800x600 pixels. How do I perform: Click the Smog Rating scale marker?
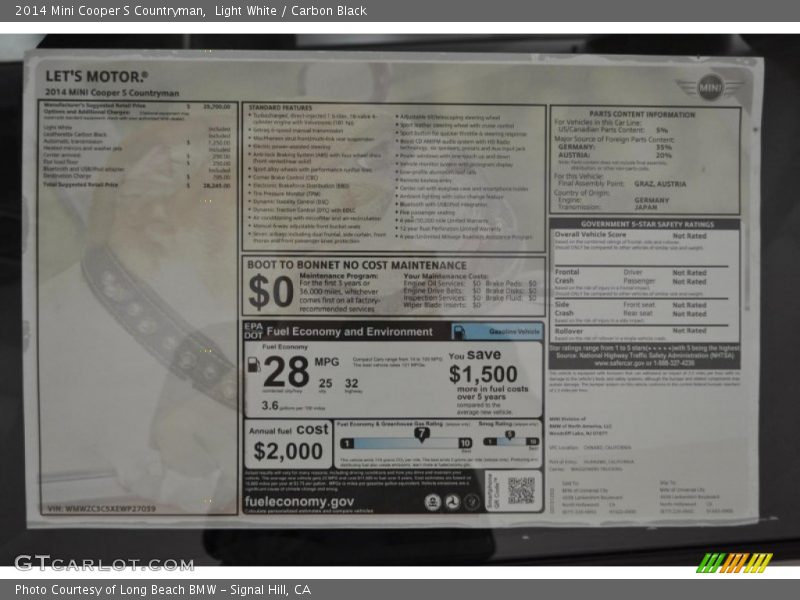click(x=508, y=435)
